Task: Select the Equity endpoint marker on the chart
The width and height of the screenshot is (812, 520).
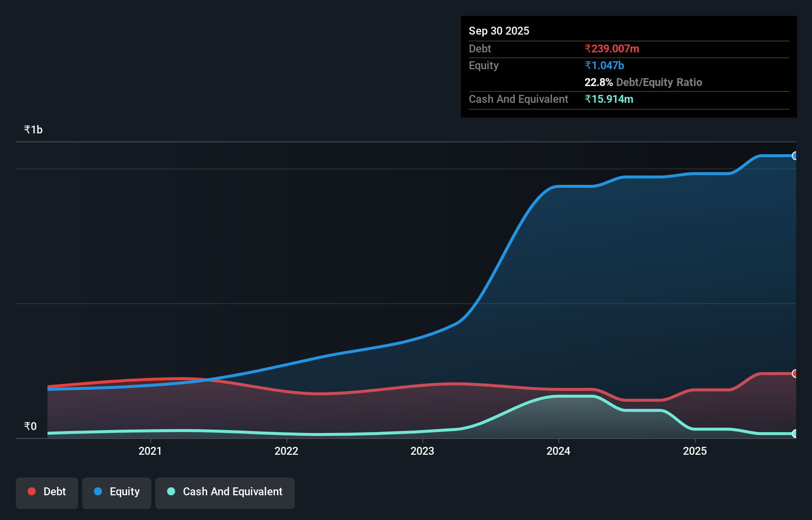Action: click(x=795, y=156)
